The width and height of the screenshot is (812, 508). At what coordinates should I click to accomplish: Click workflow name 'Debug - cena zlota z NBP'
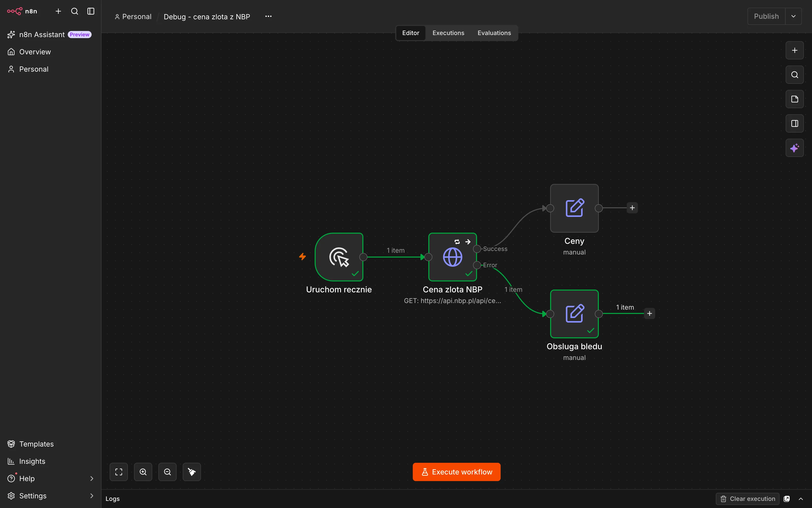tap(207, 17)
